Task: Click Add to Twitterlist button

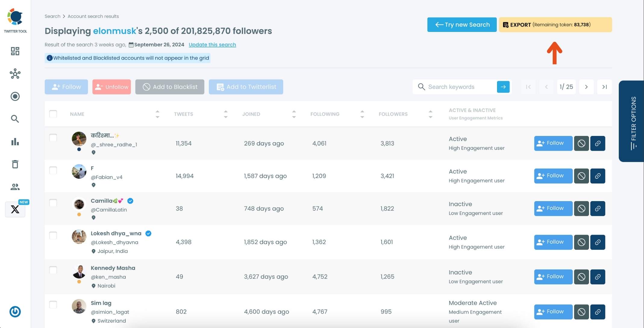Action: (x=246, y=87)
